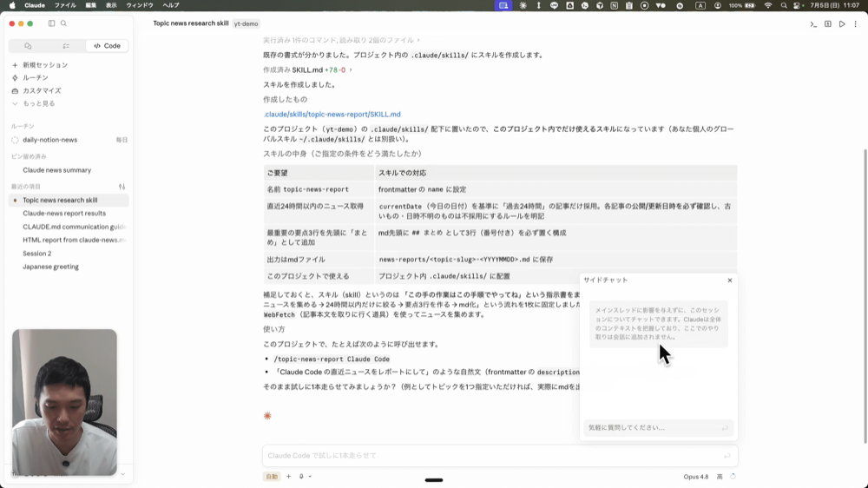
Task: Toggle the 自動 mode badge
Action: pos(272,477)
